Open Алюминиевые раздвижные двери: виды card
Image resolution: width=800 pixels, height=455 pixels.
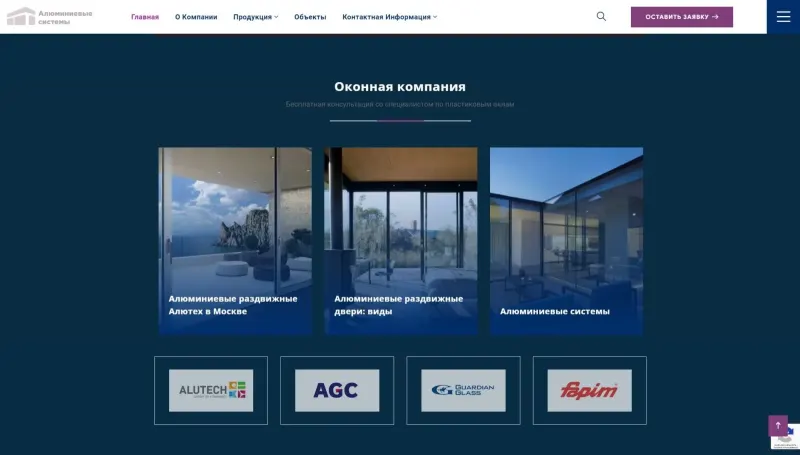(x=401, y=241)
